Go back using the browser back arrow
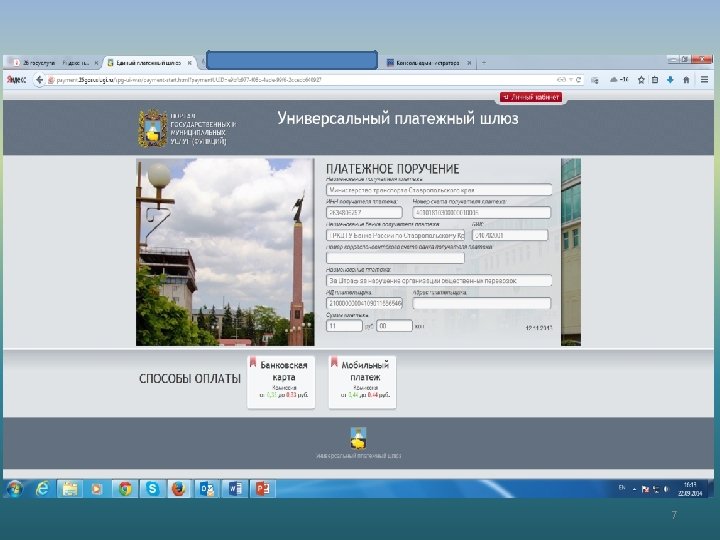 (39, 80)
